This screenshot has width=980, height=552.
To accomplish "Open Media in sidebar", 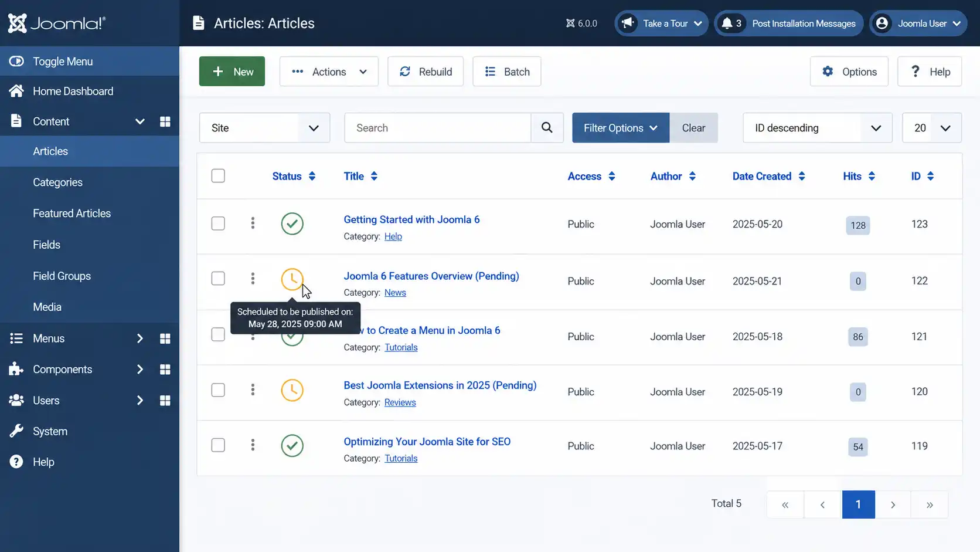I will point(47,307).
